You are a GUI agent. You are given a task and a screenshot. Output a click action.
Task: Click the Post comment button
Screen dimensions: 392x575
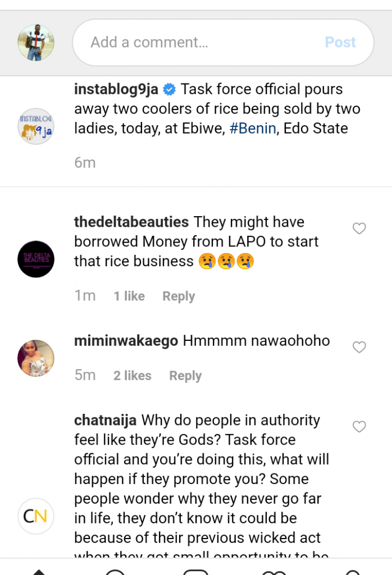340,43
